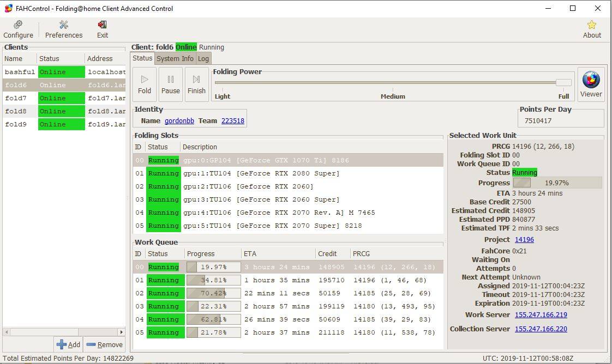Click the Selected Work Unit progress bar
The height and width of the screenshot is (364, 612).
557,183
